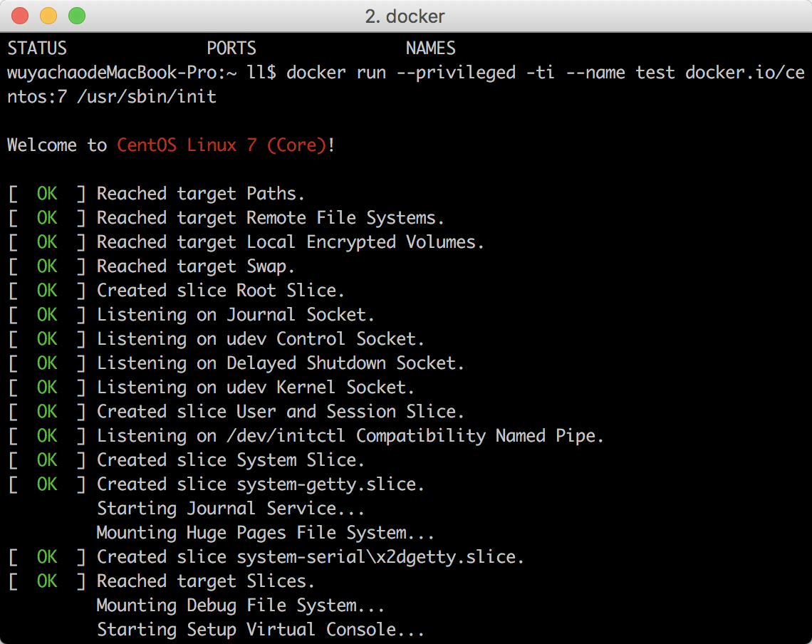Click the green zoom window button

pos(77,16)
